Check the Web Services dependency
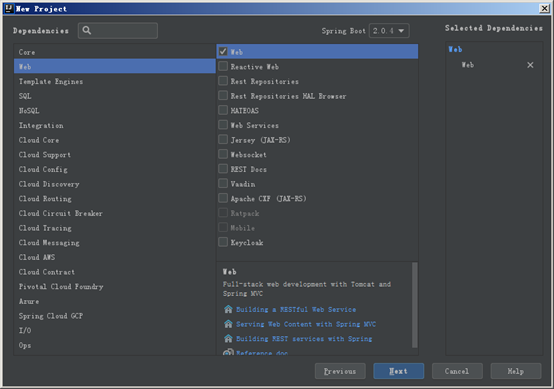 [x=223, y=125]
